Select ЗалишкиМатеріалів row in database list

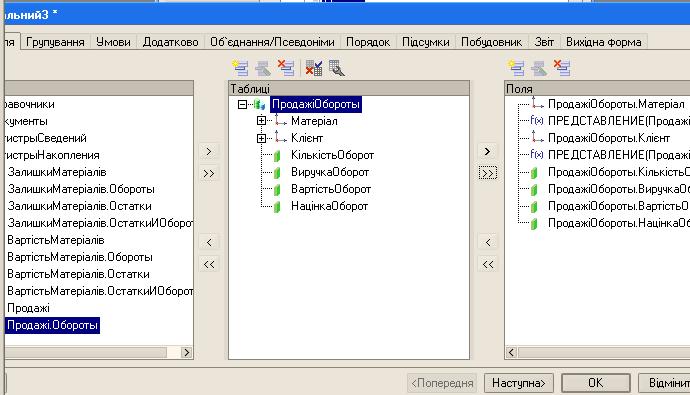[x=57, y=172]
